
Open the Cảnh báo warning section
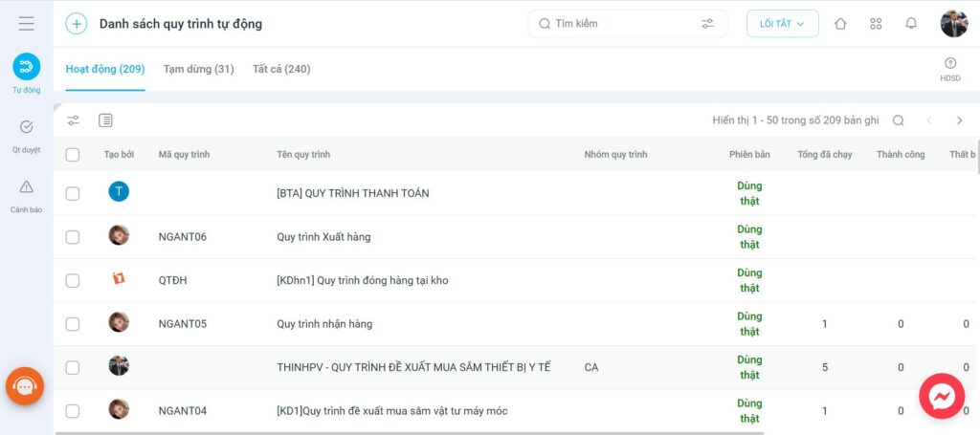click(26, 194)
